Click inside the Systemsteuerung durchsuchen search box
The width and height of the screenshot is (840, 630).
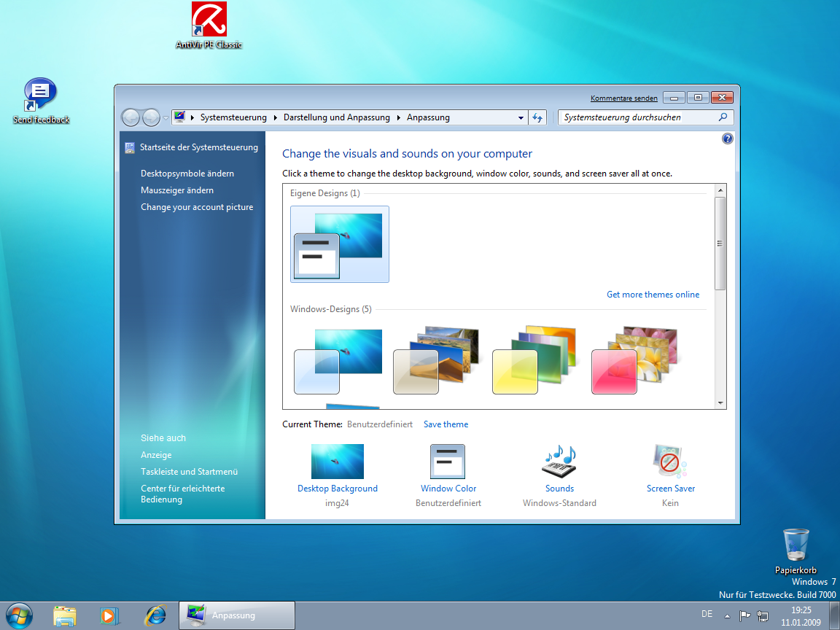point(638,117)
